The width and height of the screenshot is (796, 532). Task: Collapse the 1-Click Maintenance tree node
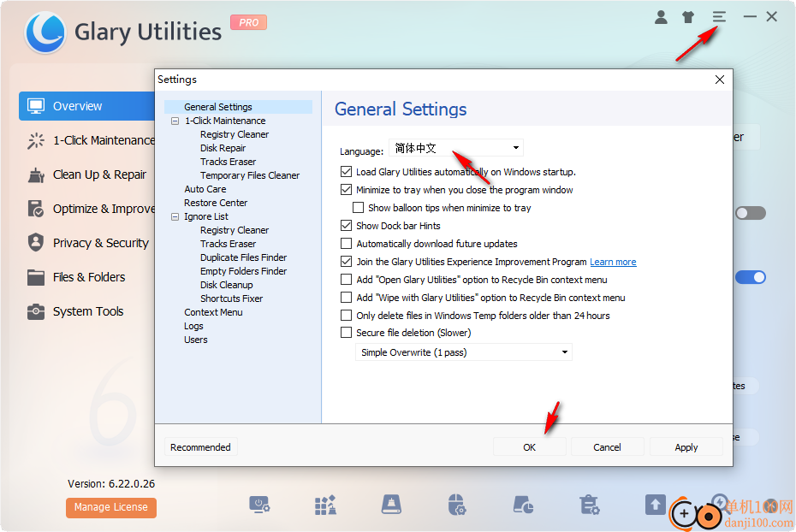pos(175,121)
